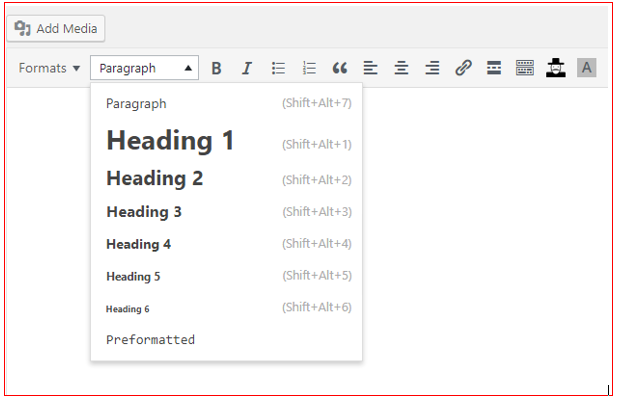Screen dimensions: 622x396
Task: Apply blockquote formatting
Action: 340,68
